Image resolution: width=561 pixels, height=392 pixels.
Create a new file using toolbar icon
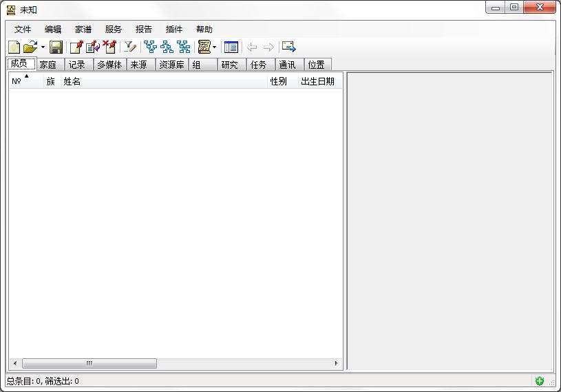(x=14, y=47)
